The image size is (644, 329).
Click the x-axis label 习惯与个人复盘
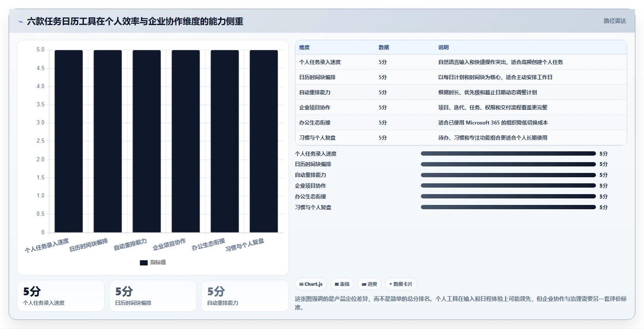click(244, 245)
